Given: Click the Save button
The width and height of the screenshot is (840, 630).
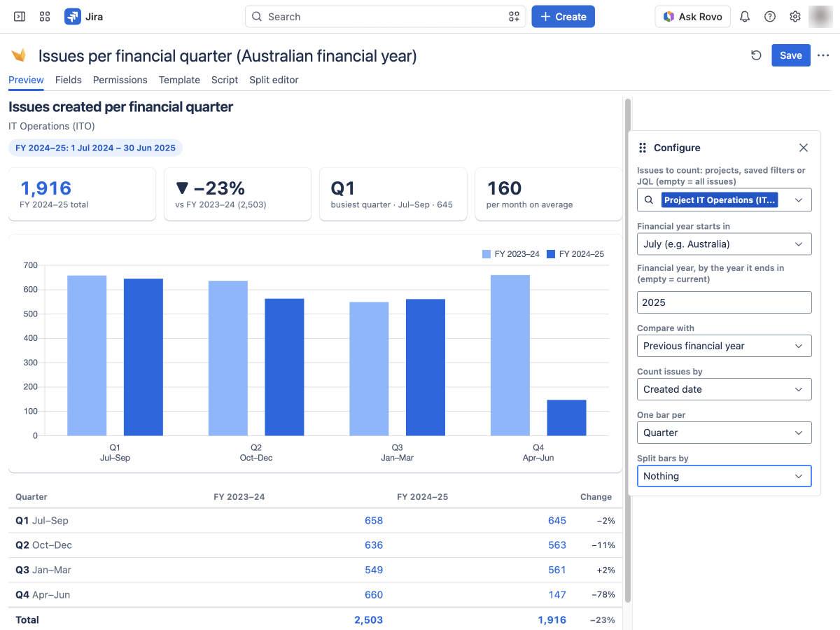Looking at the screenshot, I should point(791,55).
